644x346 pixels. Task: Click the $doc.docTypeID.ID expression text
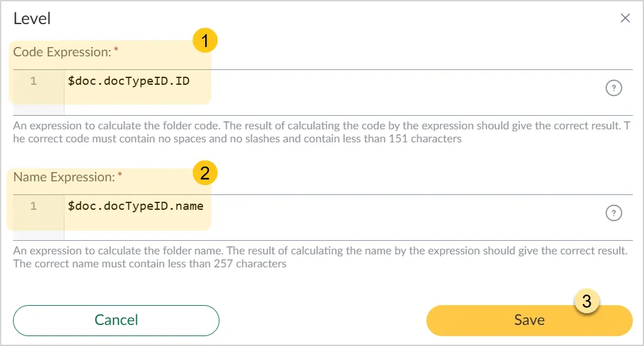[x=128, y=80]
